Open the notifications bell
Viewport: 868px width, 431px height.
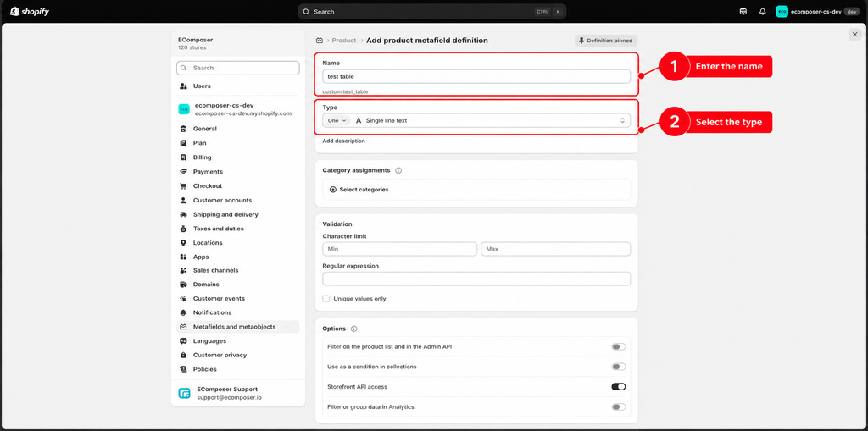(x=762, y=11)
